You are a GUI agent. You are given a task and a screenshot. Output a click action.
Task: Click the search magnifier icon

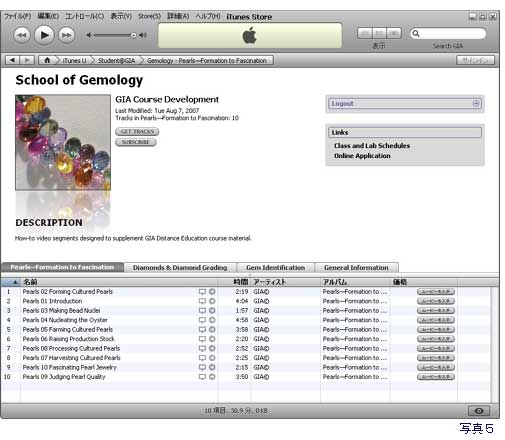[416, 33]
